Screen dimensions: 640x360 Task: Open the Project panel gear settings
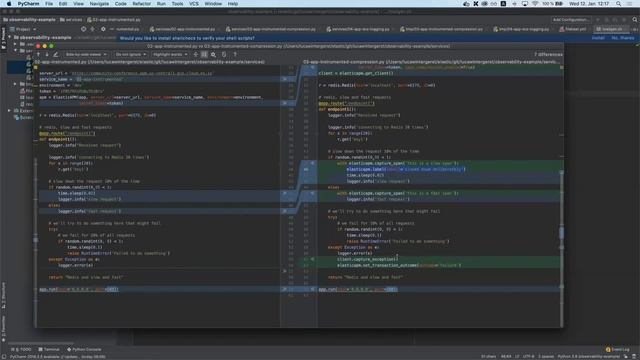click(x=103, y=29)
